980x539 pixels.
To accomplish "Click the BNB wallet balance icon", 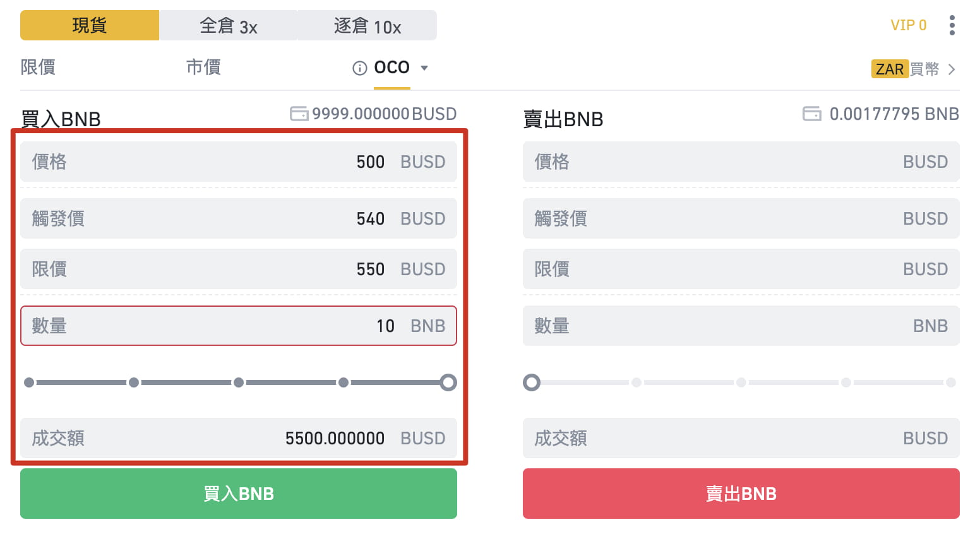I will click(x=811, y=114).
